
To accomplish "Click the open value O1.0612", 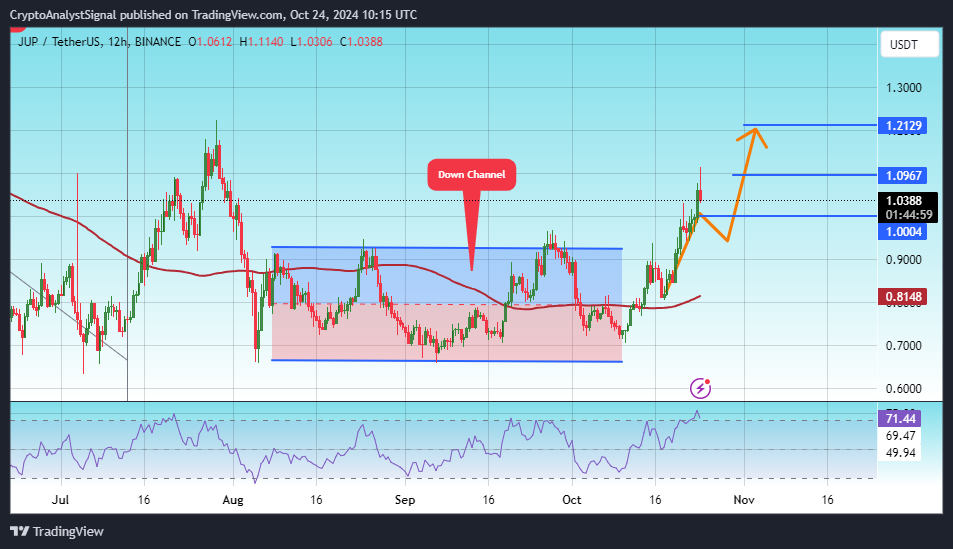I will pos(210,41).
